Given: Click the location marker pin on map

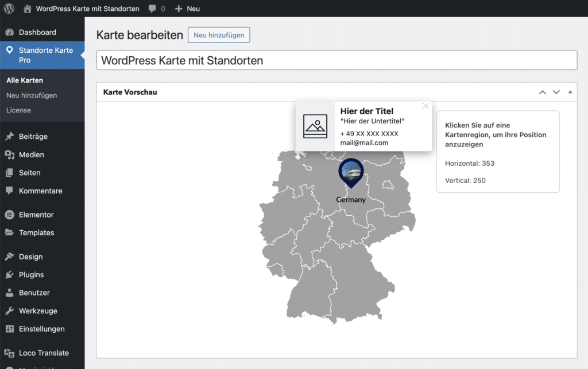Looking at the screenshot, I should [351, 172].
